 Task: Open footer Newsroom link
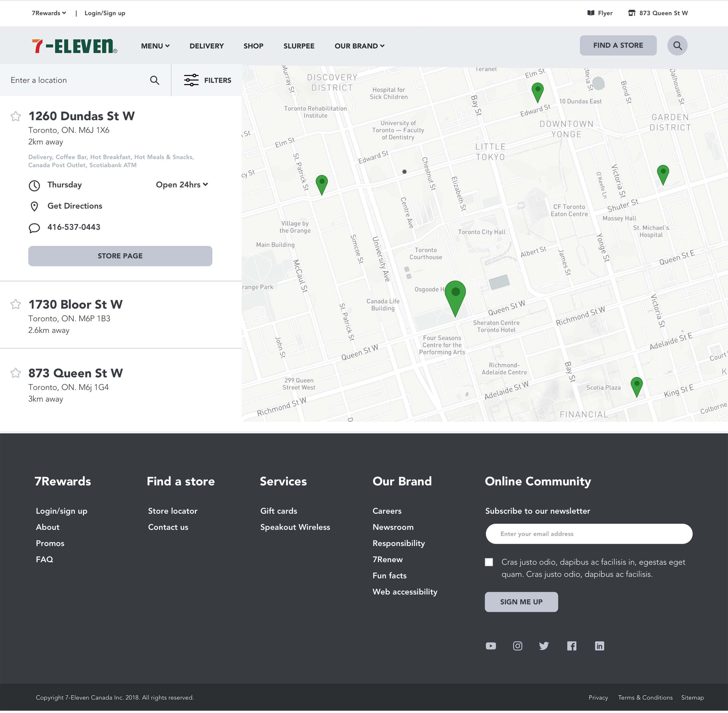point(393,527)
